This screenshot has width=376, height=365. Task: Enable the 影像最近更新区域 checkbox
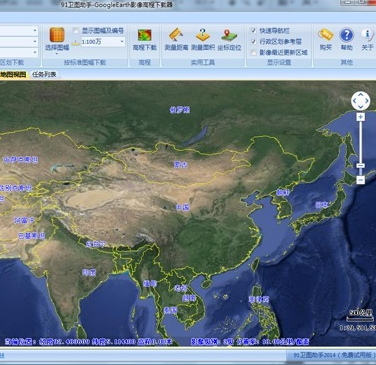coord(254,53)
